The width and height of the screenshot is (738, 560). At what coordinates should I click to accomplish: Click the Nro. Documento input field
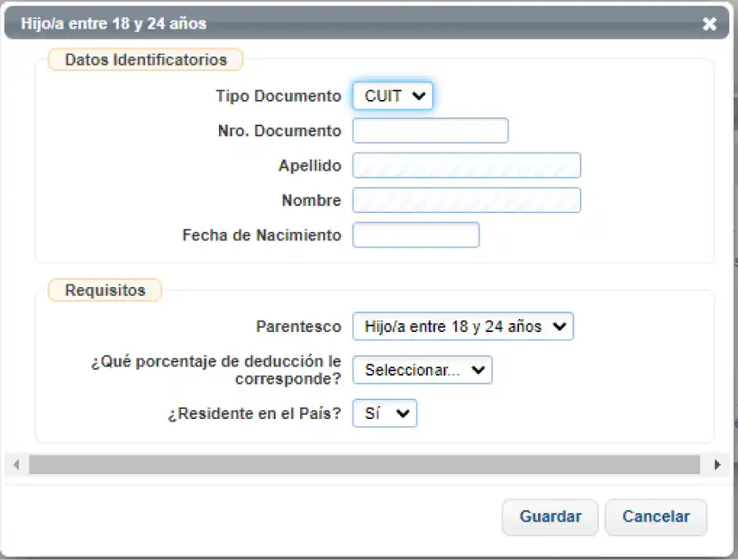point(430,130)
